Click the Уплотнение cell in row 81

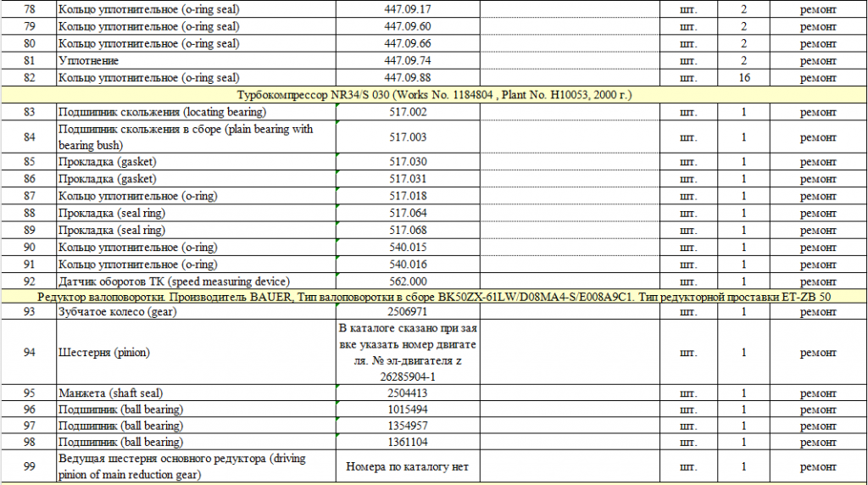point(195,60)
